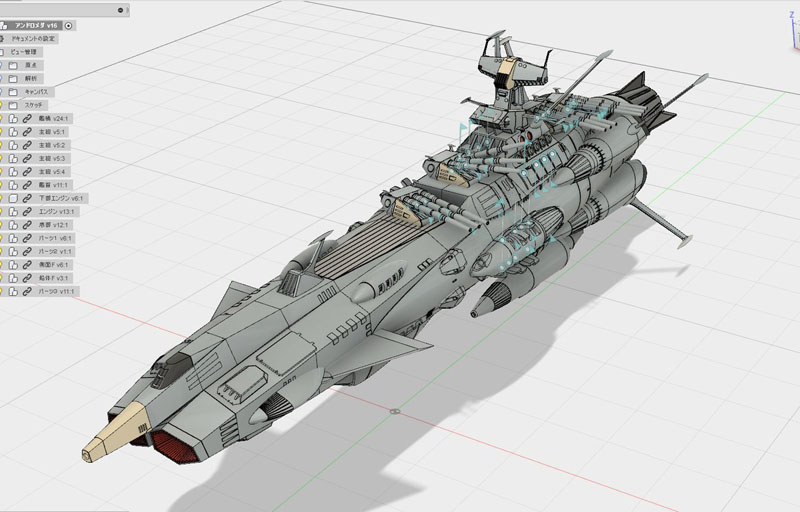Click the component icon of the v24:1 row

click(x=14, y=119)
